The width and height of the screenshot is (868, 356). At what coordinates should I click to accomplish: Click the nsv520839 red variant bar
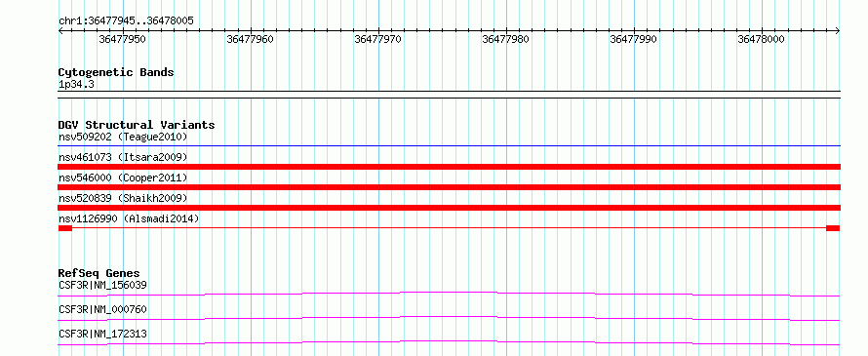click(449, 208)
